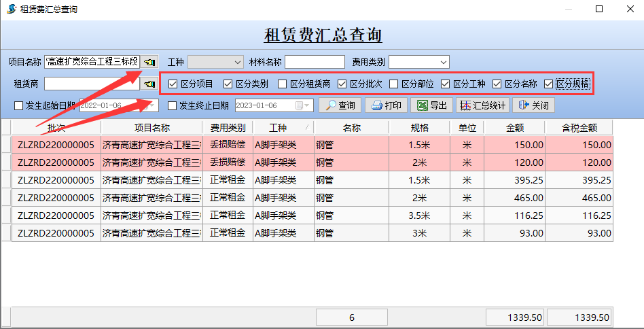
Task: Enable the 发生起始日期 checkbox
Action: point(18,105)
